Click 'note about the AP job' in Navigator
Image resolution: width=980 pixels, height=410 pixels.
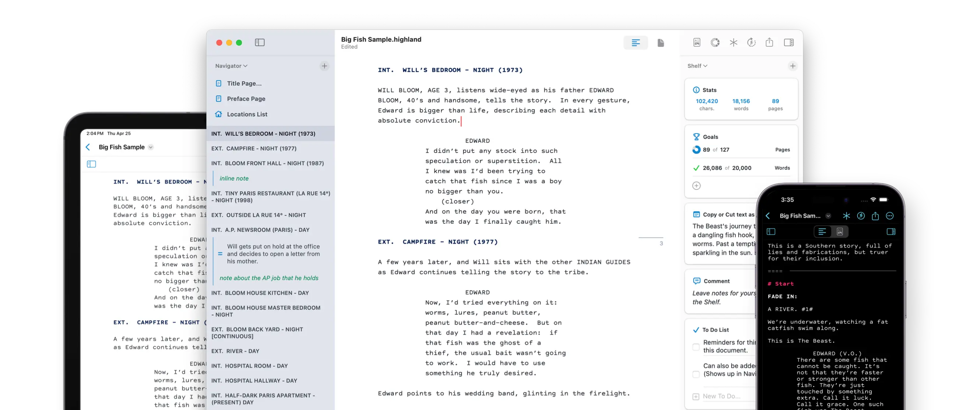269,278
